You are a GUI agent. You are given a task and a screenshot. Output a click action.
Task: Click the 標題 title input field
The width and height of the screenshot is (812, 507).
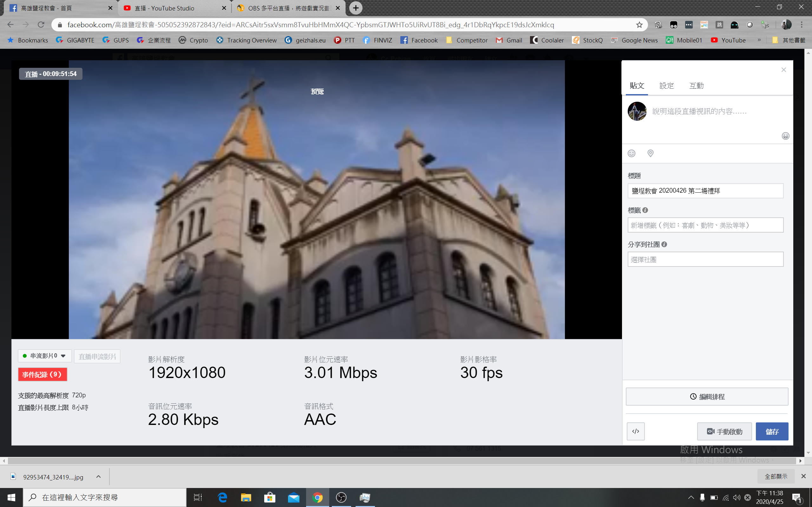705,191
